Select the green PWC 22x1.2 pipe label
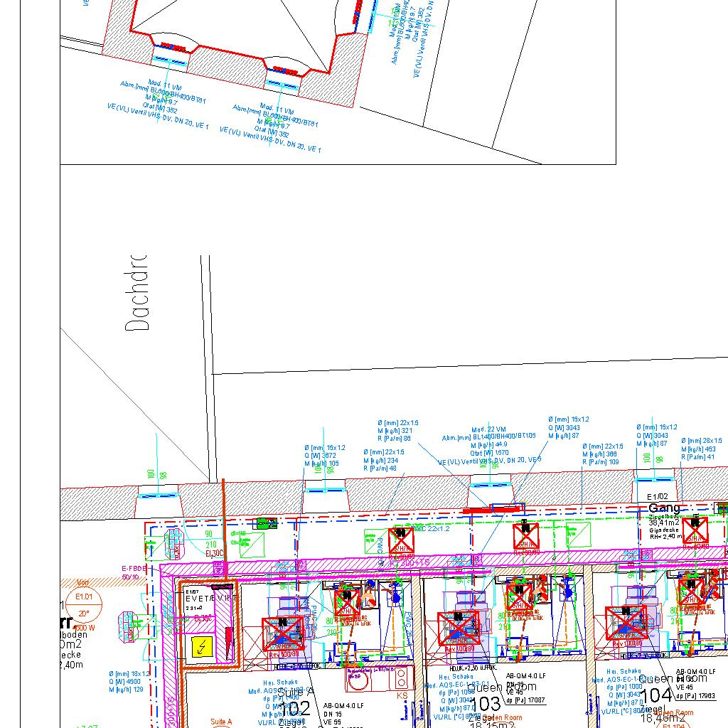This screenshot has width=728, height=728. tap(432, 528)
